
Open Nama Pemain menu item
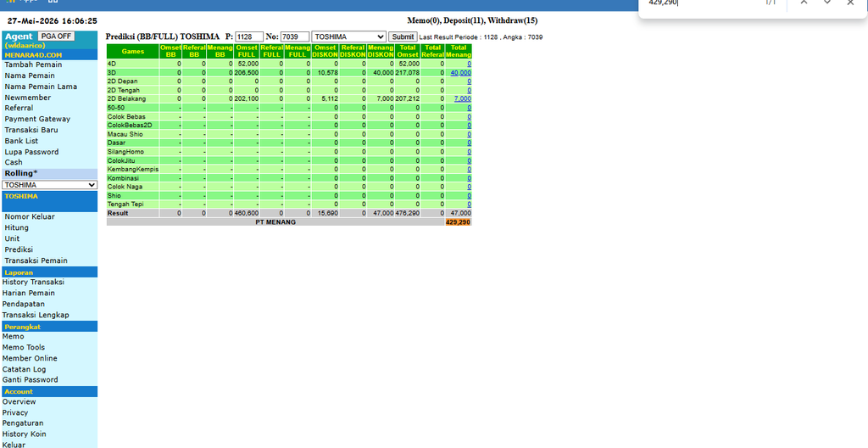pyautogui.click(x=30, y=76)
